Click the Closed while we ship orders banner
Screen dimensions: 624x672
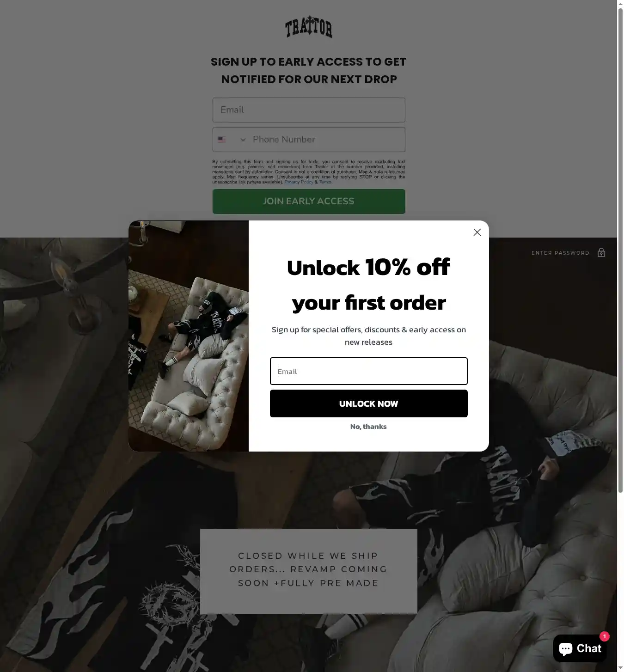click(x=308, y=571)
